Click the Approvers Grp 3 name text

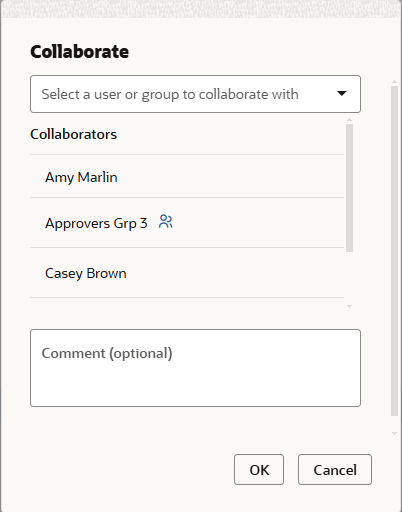[96, 223]
